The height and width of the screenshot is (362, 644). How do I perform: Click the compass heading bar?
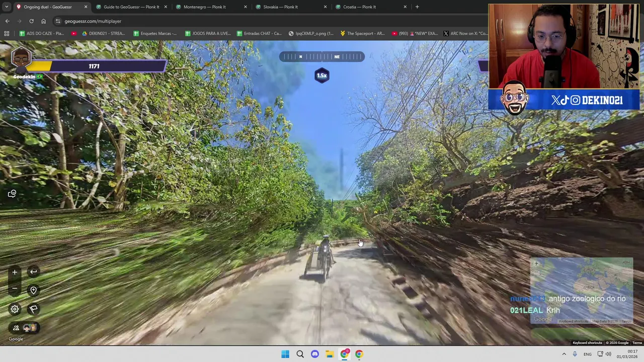click(322, 57)
